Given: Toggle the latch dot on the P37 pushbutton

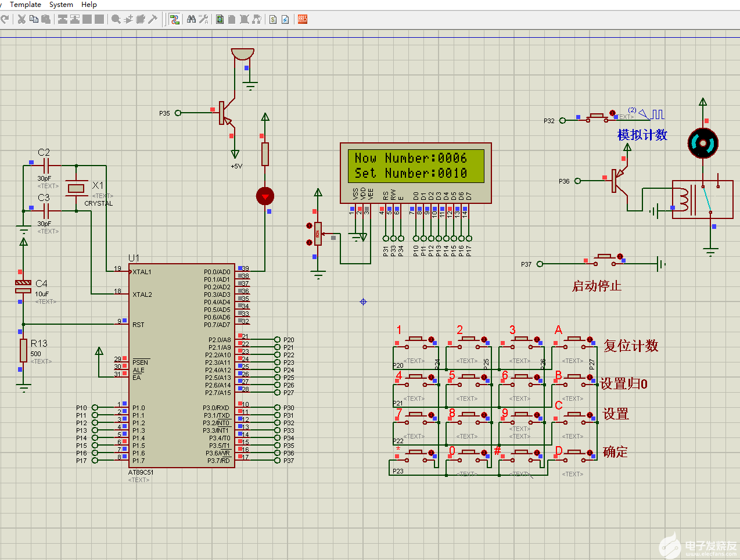Looking at the screenshot, I should [620, 256].
